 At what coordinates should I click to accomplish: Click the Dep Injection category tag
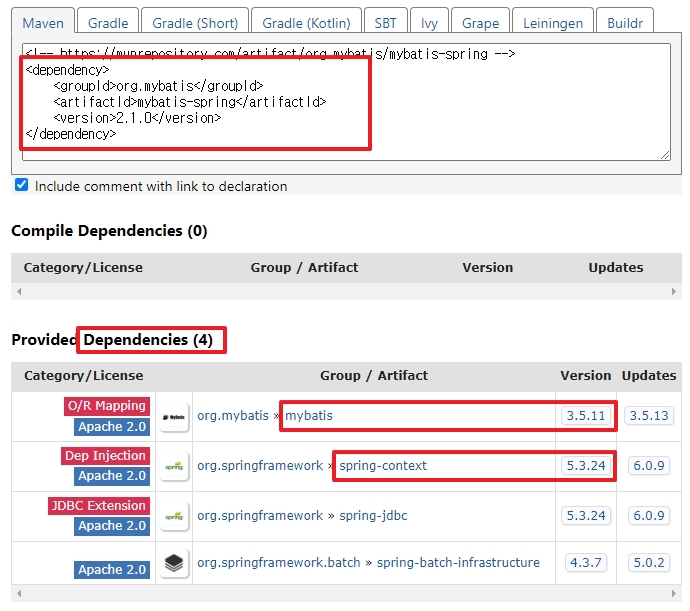106,456
